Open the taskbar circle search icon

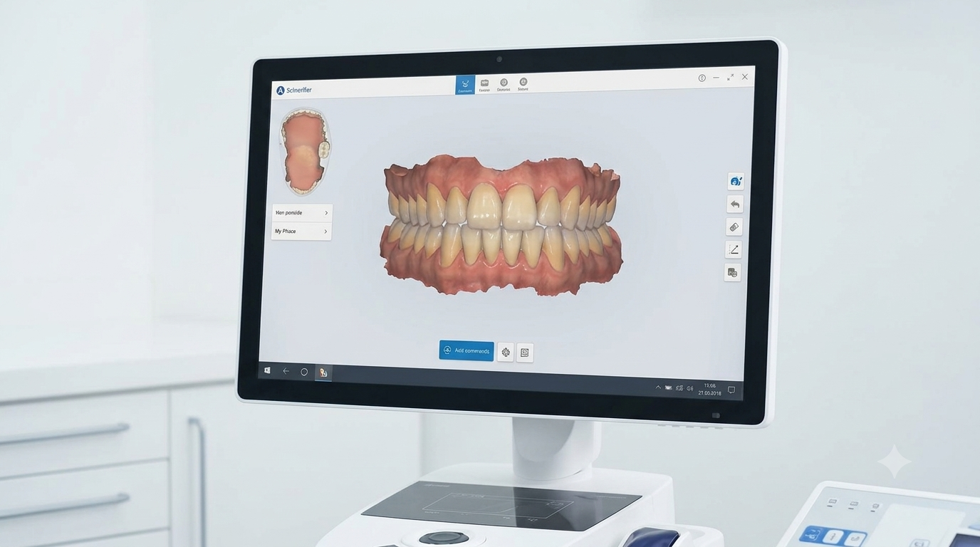[x=304, y=372]
